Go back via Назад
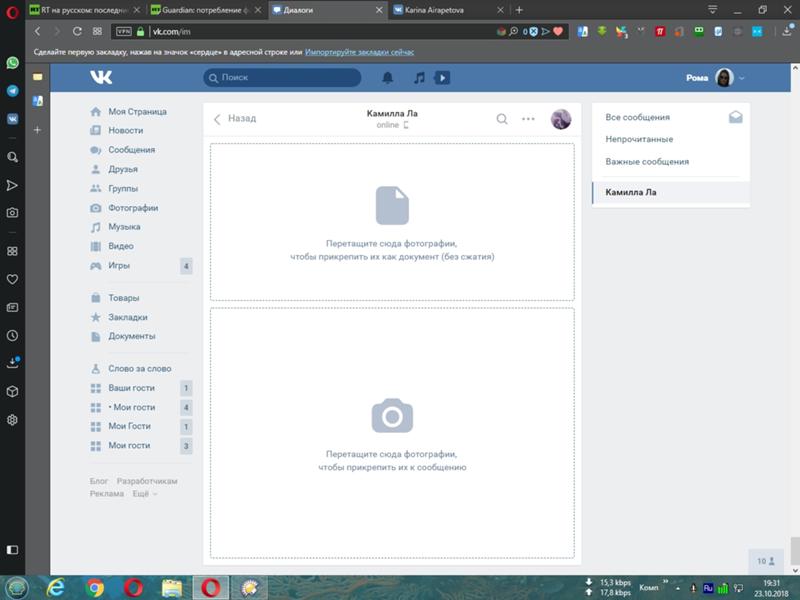The width and height of the screenshot is (800, 600). pyautogui.click(x=235, y=118)
